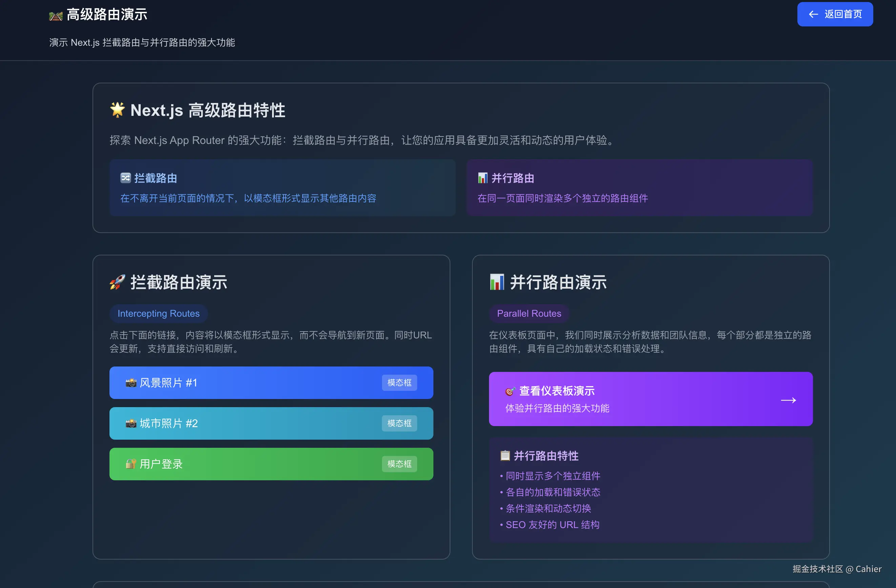896x588 pixels.
Task: Click the bar chart icon beside the 并行路由 card
Action: (482, 177)
